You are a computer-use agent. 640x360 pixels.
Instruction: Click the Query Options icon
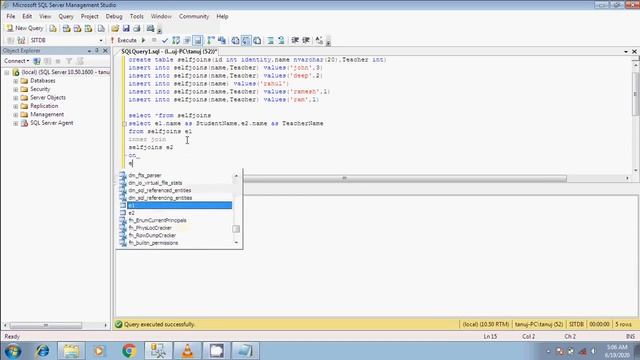(187, 40)
